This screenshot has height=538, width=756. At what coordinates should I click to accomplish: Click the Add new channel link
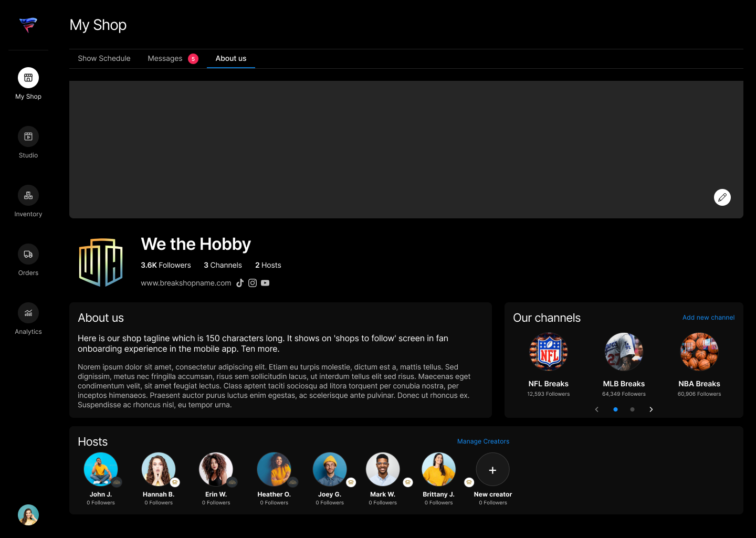(708, 318)
